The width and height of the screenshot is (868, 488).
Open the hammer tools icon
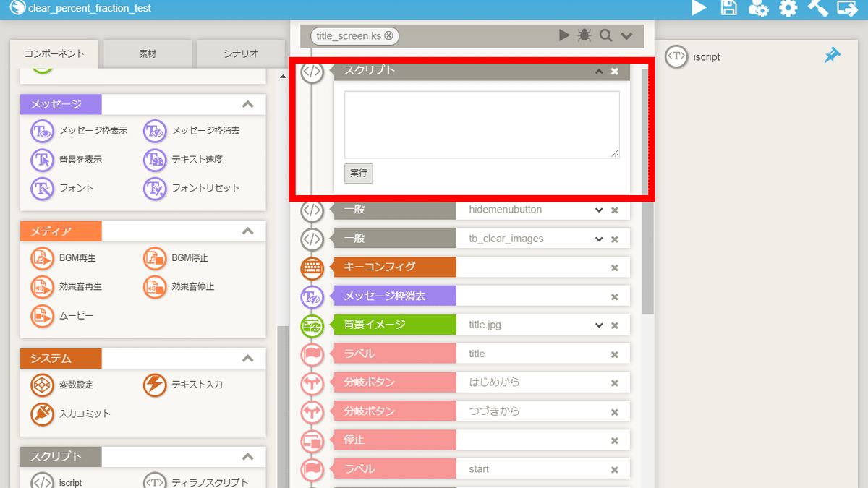[817, 8]
